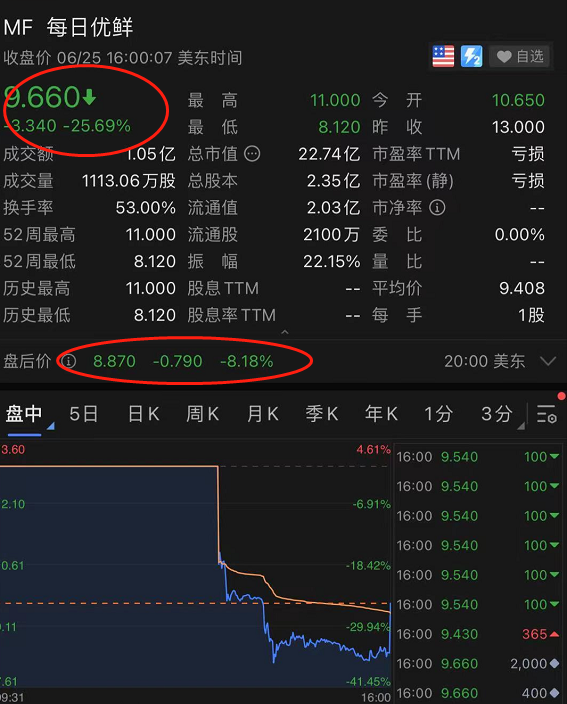Click the after-hours price 8.870
This screenshot has width=567, height=704.
click(114, 361)
